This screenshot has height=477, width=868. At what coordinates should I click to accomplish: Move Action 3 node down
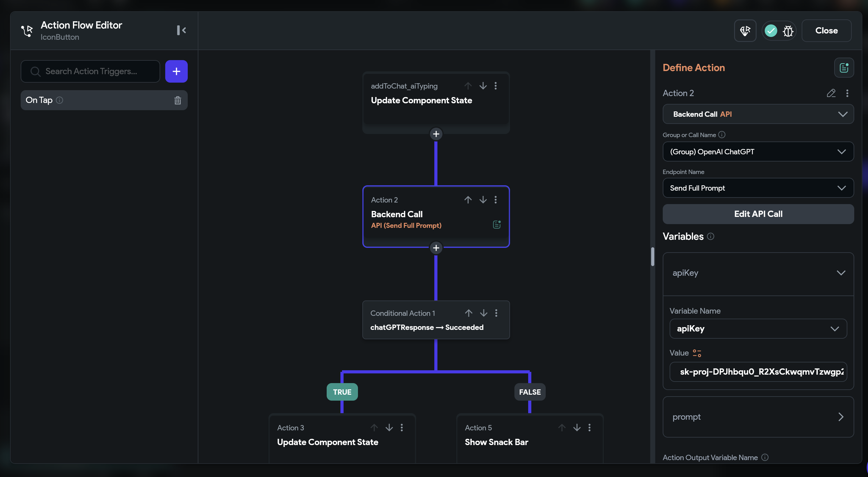tap(389, 428)
